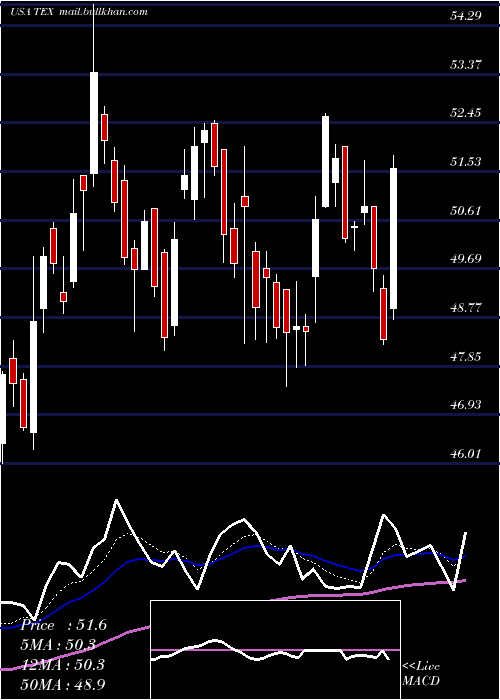The image size is (500, 700).
Task: Click the 47.85 price axis label
Action: click(x=465, y=356)
